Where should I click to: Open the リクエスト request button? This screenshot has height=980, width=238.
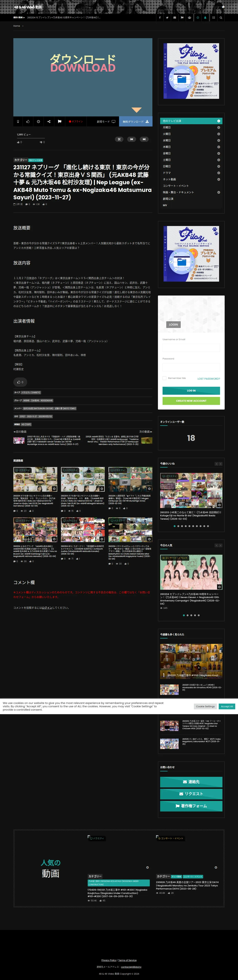coord(191,794)
